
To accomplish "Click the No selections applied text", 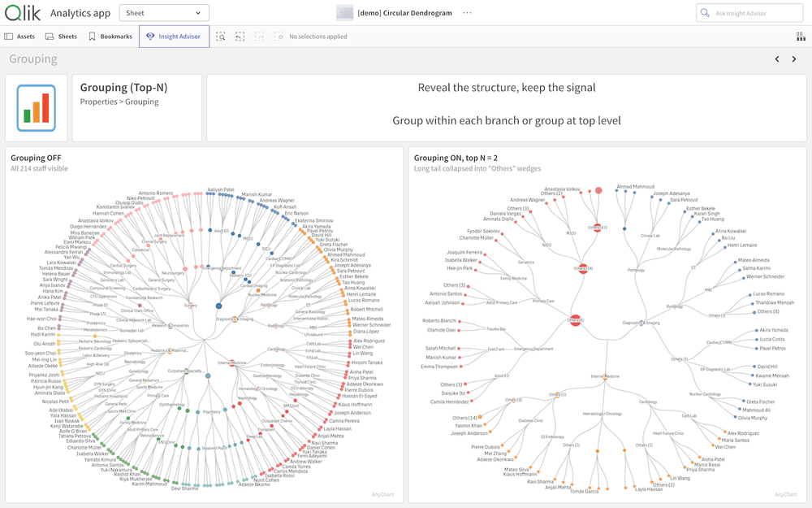I will pyautogui.click(x=318, y=37).
